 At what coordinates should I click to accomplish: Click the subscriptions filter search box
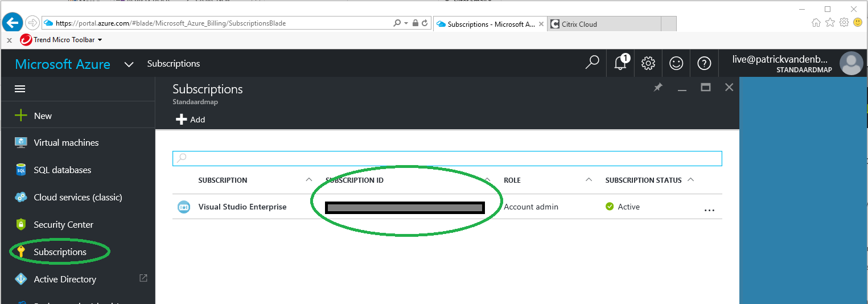[447, 158]
